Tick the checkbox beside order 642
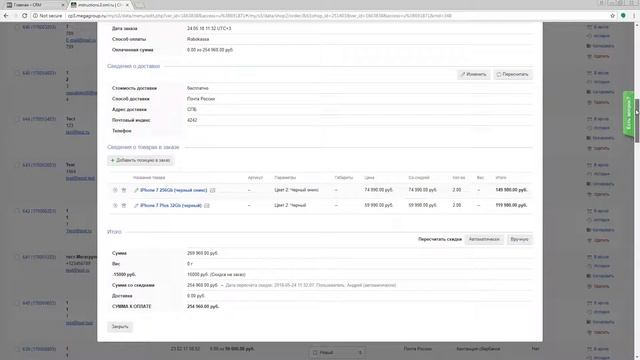The width and height of the screenshot is (640, 360). [x=17, y=211]
